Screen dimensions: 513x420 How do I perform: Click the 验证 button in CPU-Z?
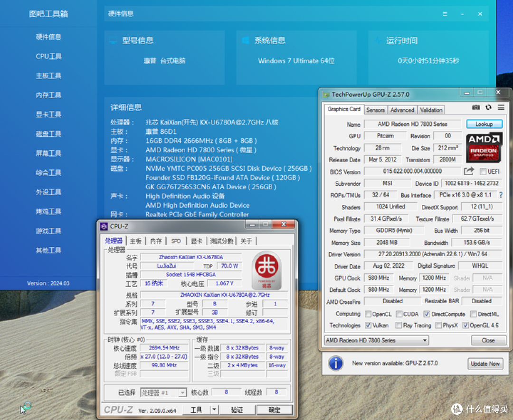pos(237,410)
